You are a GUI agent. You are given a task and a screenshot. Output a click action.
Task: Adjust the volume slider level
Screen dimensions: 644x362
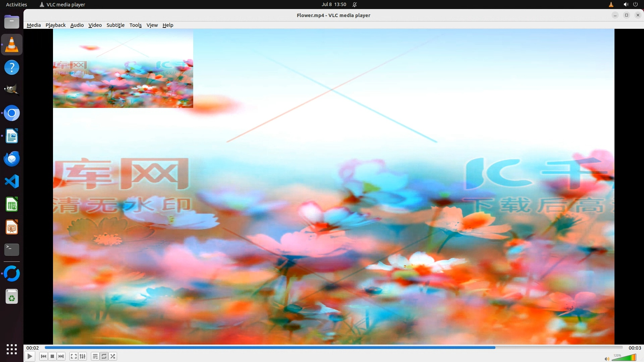624,358
